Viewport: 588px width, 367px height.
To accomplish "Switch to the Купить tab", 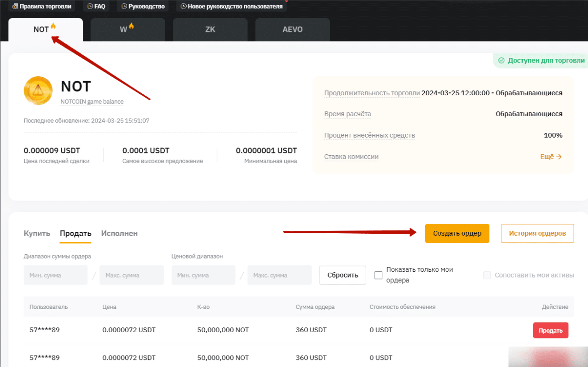I will click(37, 233).
